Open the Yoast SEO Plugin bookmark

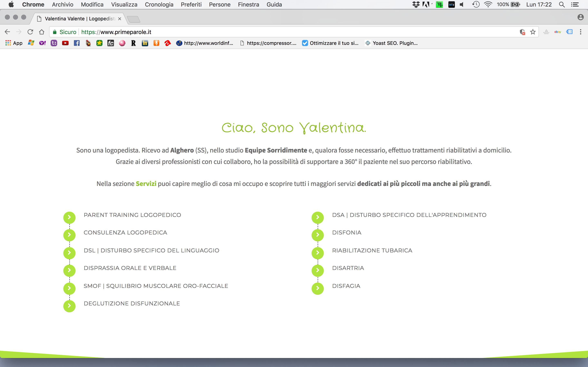(x=391, y=43)
